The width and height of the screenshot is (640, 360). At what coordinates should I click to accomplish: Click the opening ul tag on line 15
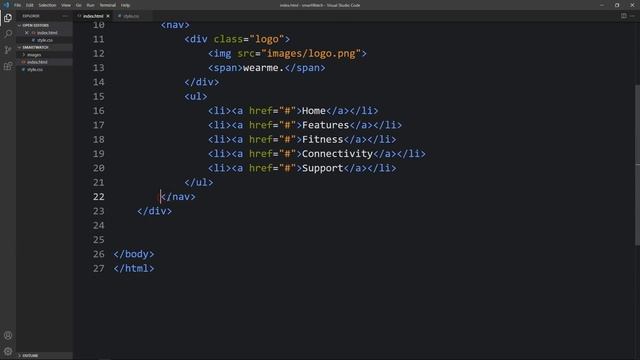coord(196,96)
